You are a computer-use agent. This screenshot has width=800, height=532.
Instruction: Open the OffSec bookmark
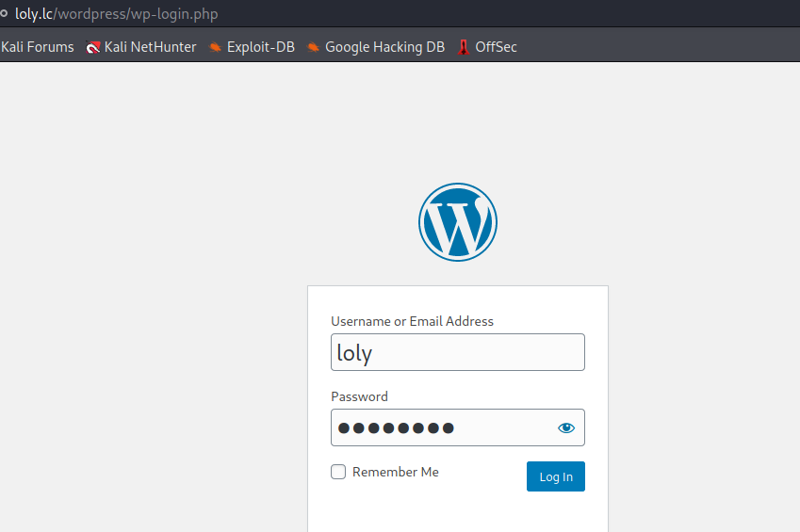pyautogui.click(x=487, y=47)
